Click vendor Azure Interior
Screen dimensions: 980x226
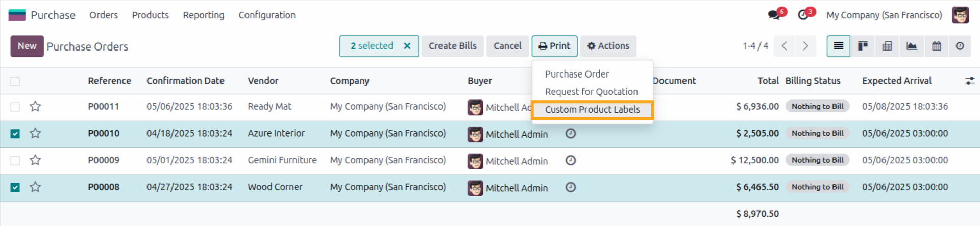pyautogui.click(x=276, y=133)
